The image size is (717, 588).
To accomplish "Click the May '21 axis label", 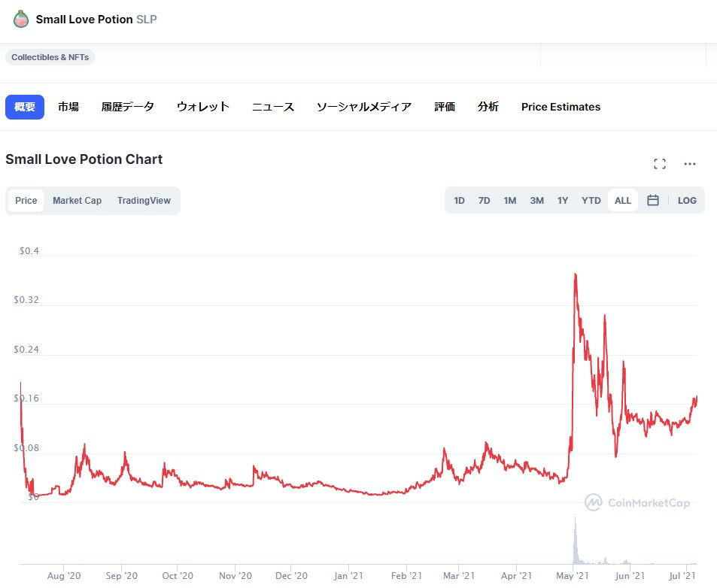I will tap(572, 576).
